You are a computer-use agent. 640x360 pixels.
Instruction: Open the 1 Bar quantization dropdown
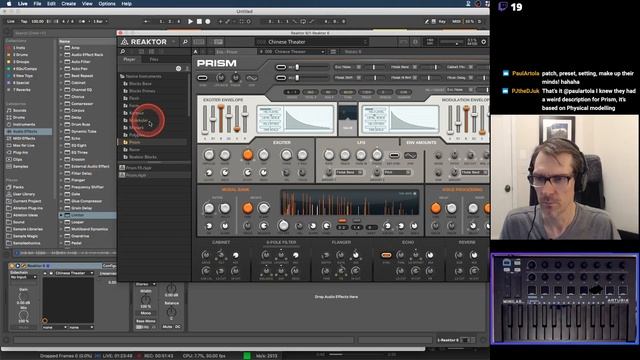100,21
